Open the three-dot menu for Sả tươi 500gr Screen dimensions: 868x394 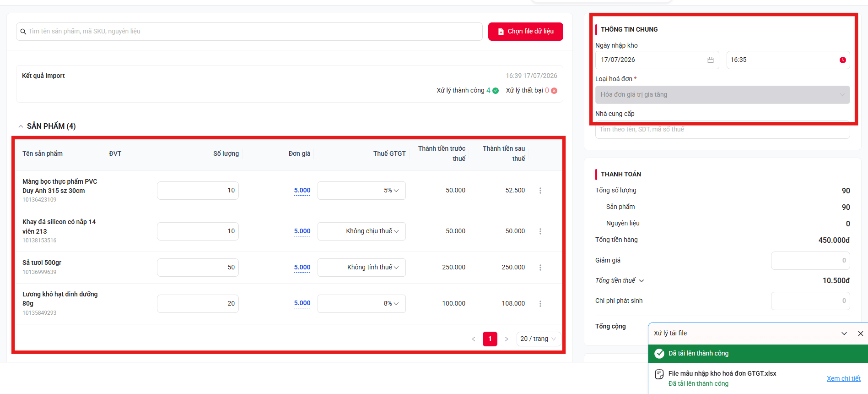(540, 268)
